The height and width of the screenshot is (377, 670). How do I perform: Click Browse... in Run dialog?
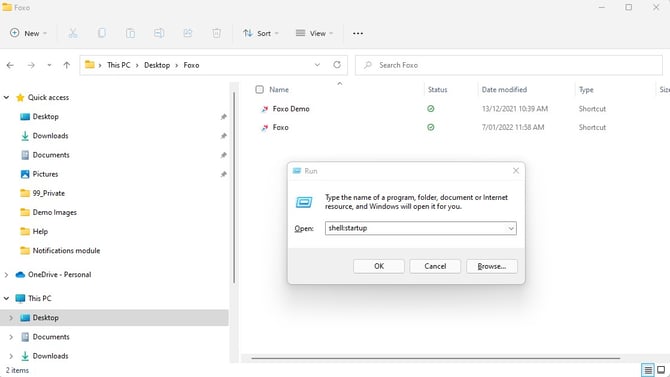pyautogui.click(x=492, y=266)
